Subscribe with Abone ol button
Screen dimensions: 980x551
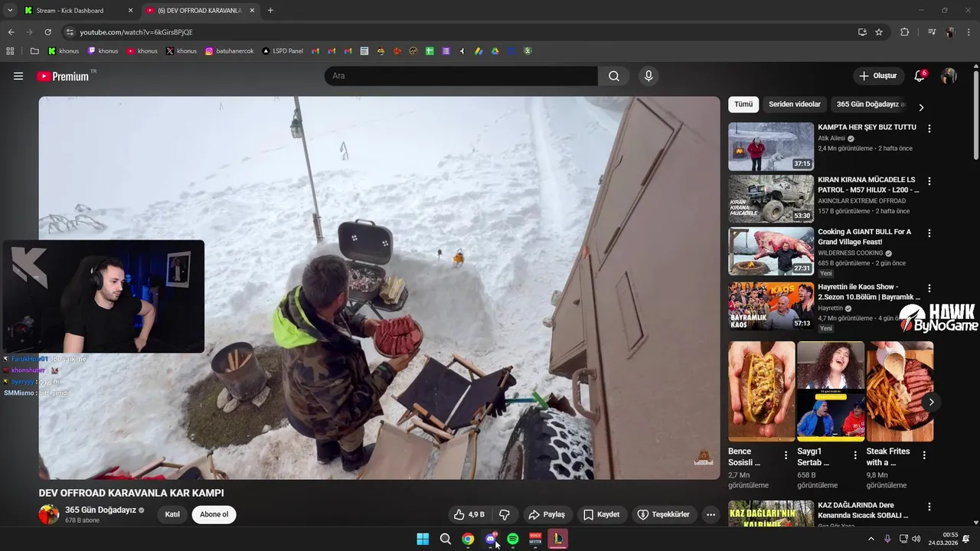point(214,514)
